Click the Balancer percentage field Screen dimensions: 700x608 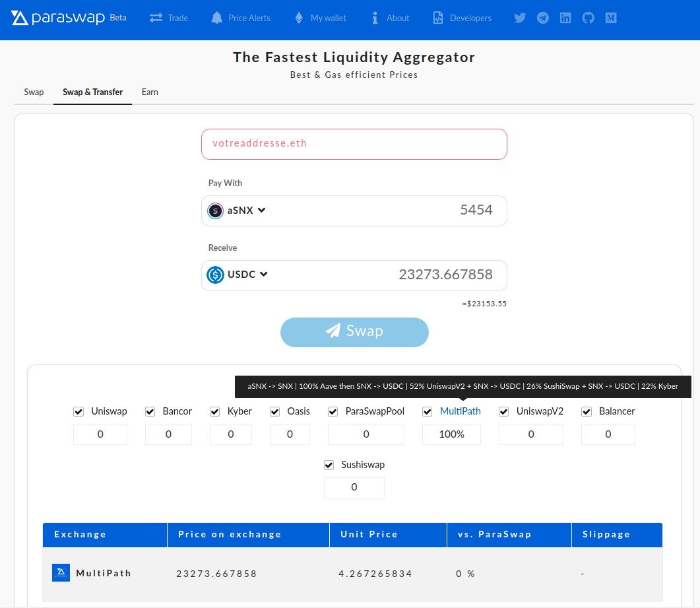[x=608, y=434]
